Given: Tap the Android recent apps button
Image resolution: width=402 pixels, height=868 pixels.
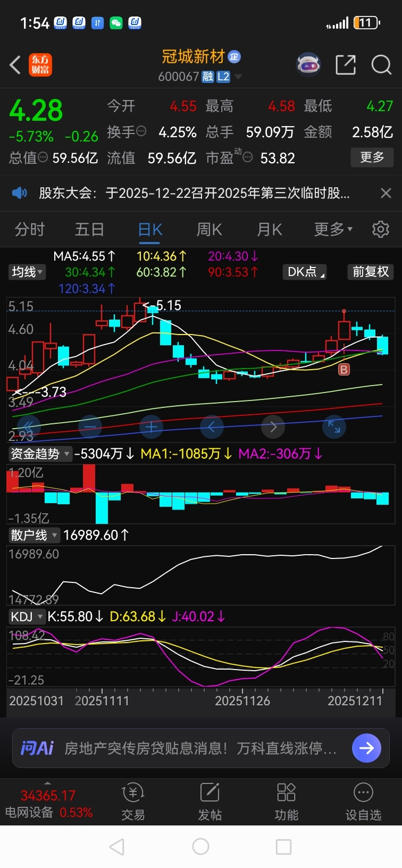Looking at the screenshot, I should click(283, 847).
